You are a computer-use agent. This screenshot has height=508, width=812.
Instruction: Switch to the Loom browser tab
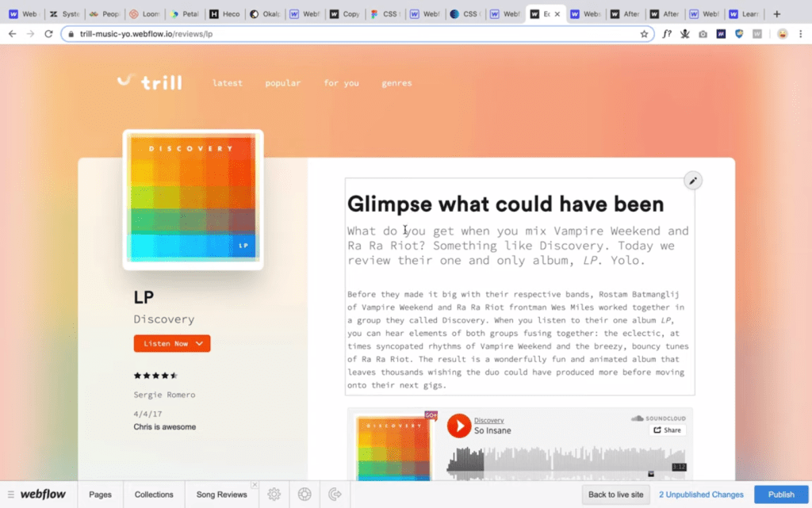tap(144, 14)
